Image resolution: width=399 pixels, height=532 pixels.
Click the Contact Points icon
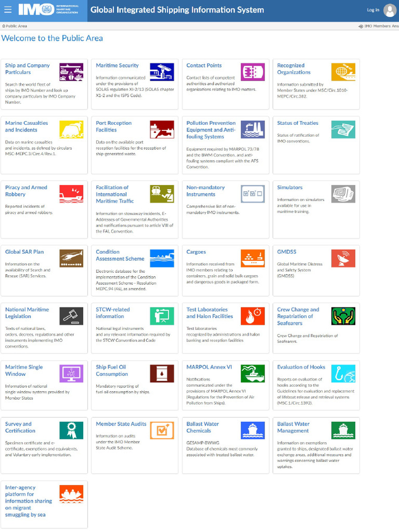tap(253, 72)
